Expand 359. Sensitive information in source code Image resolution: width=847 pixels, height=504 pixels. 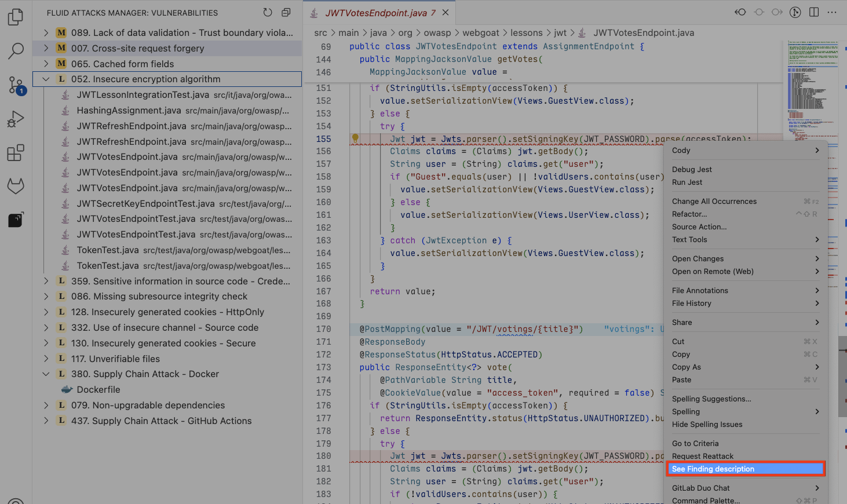[x=46, y=281]
